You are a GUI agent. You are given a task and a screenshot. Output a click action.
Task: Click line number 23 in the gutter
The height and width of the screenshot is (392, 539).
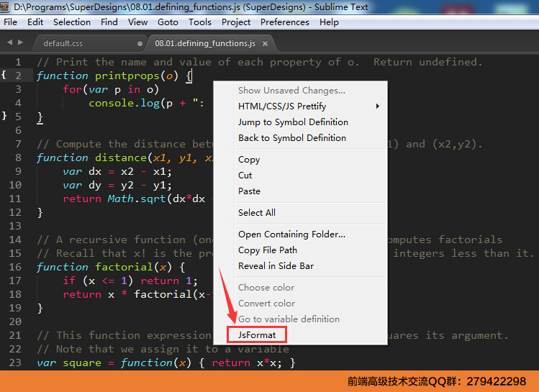point(15,363)
